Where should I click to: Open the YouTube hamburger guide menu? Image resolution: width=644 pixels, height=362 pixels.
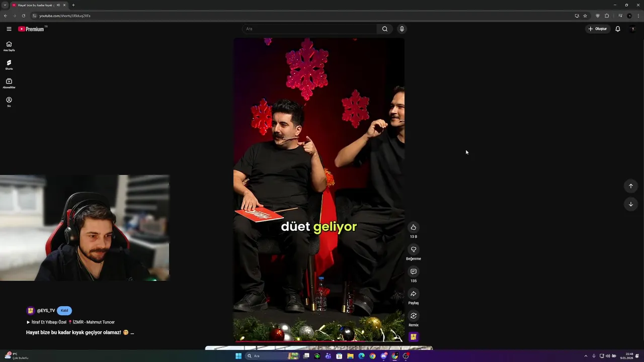(x=9, y=29)
